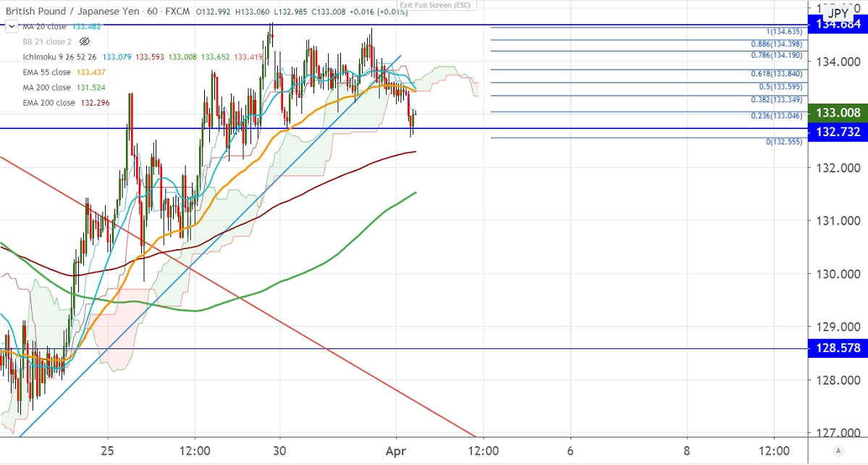Select Fib level label 0(132.555)
Screen dimensions: 868x465
coord(785,142)
